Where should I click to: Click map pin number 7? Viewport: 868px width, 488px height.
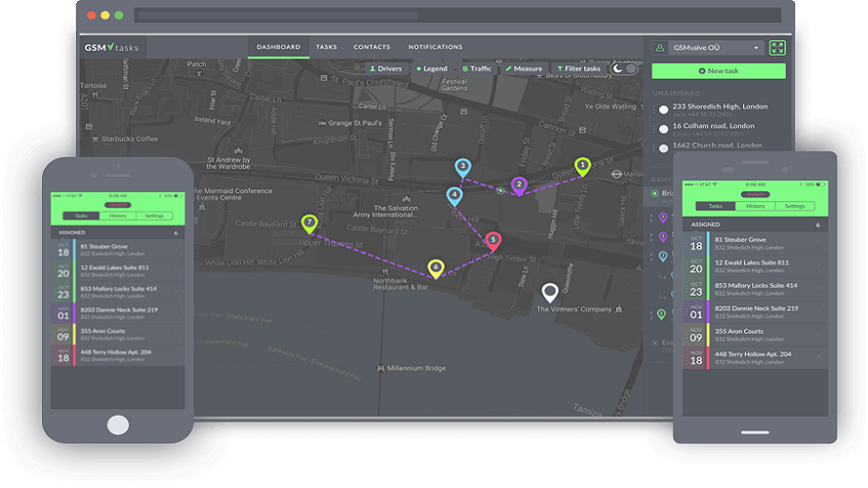pyautogui.click(x=309, y=224)
